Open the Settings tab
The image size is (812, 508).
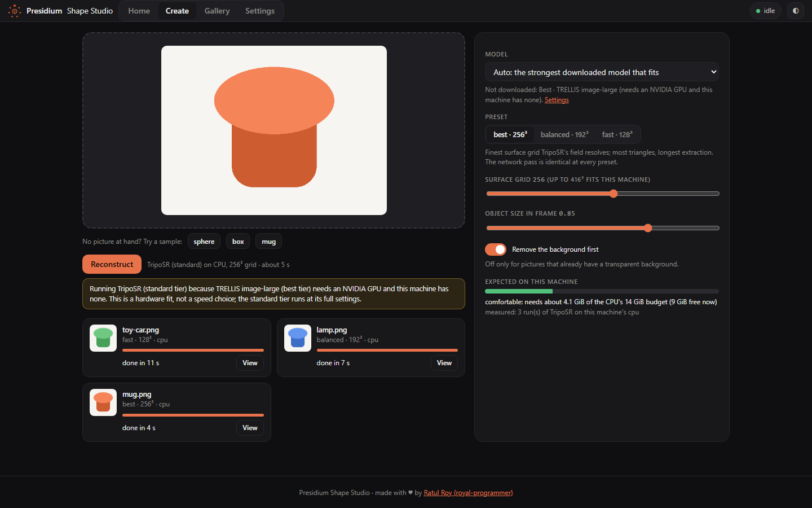tap(260, 11)
